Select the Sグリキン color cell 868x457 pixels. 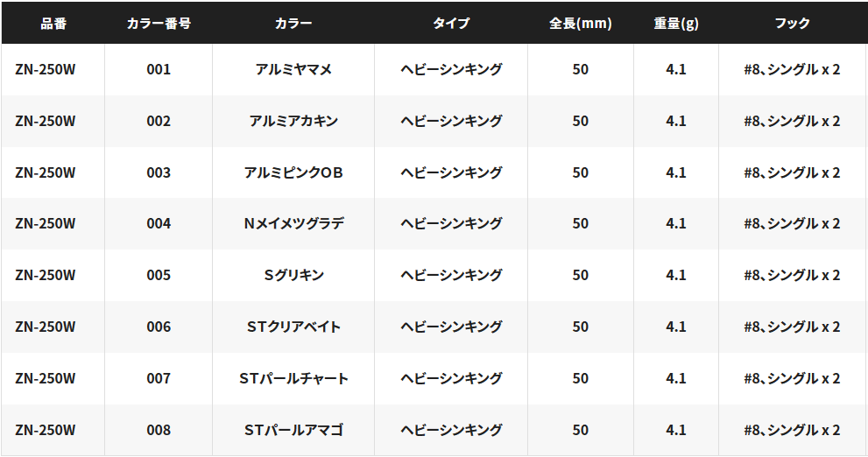pyautogui.click(x=293, y=275)
